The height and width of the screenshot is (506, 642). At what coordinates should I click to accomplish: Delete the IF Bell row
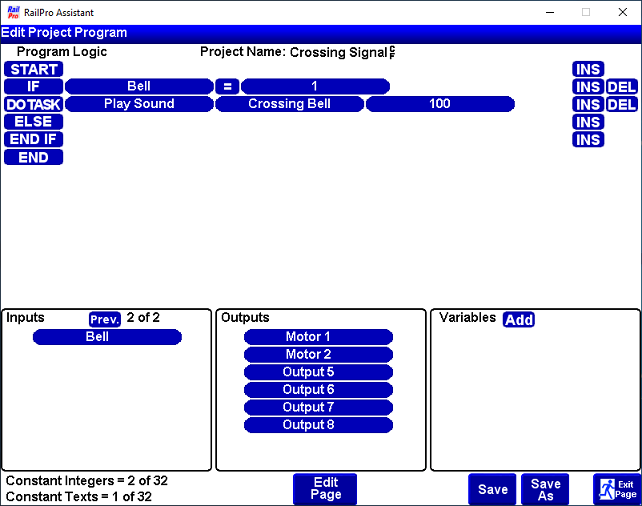coord(621,87)
